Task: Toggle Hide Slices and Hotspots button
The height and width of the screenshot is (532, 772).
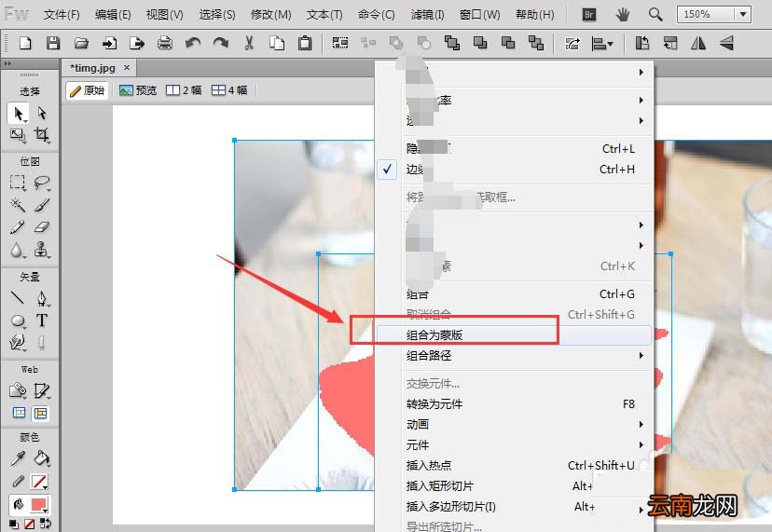Action: (x=20, y=413)
